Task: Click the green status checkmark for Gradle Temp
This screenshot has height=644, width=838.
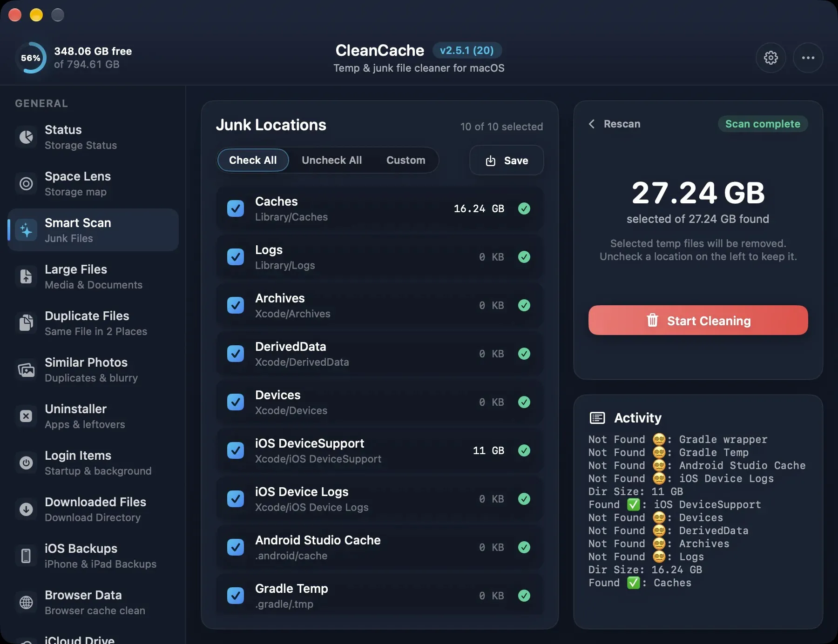Action: [524, 596]
